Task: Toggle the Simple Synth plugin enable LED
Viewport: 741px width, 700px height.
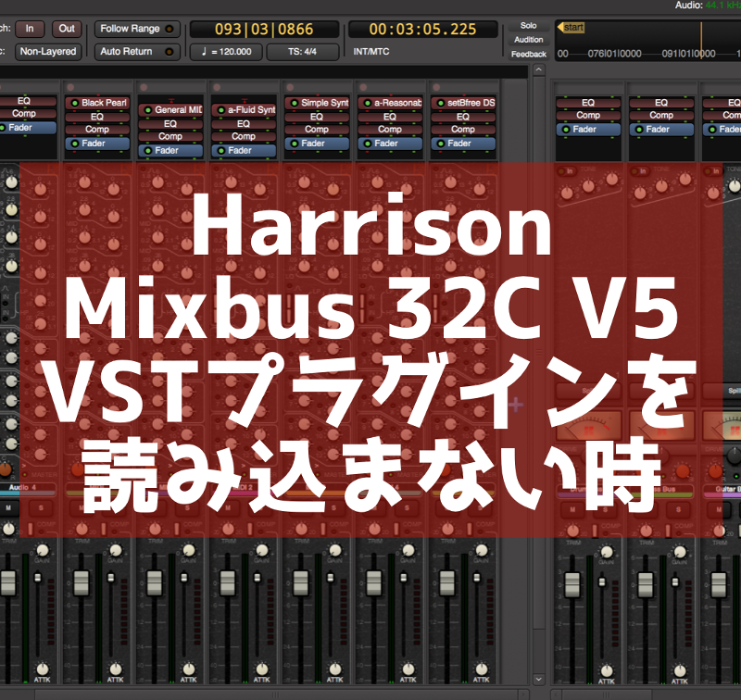Action: [295, 103]
